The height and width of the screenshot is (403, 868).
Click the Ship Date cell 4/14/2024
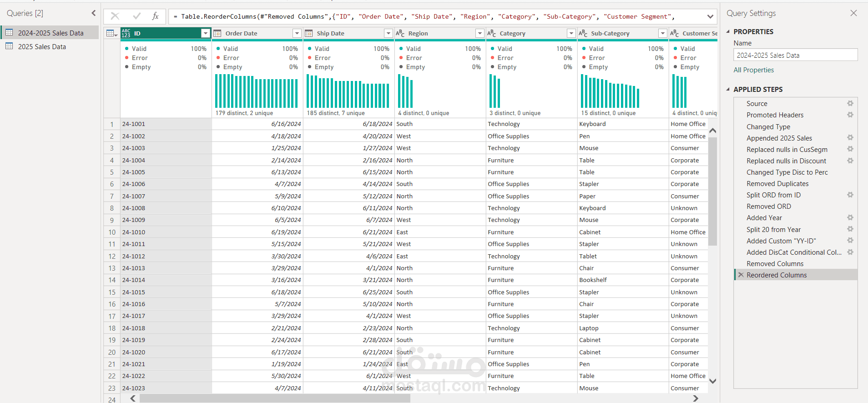point(349,184)
